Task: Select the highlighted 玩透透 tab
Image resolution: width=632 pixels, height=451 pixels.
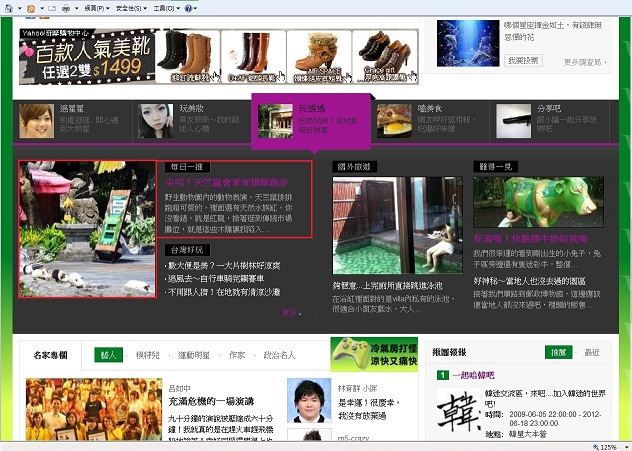Action: 311,121
